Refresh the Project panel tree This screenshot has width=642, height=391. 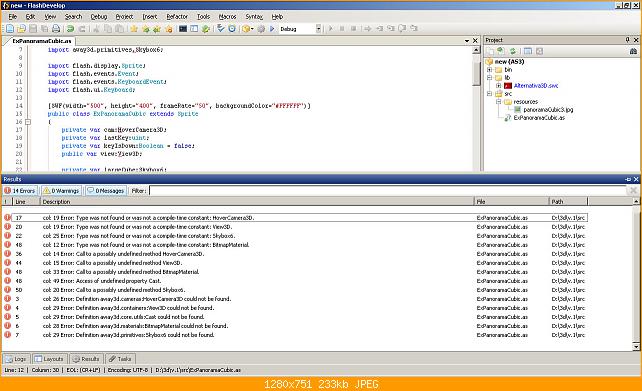(x=512, y=51)
